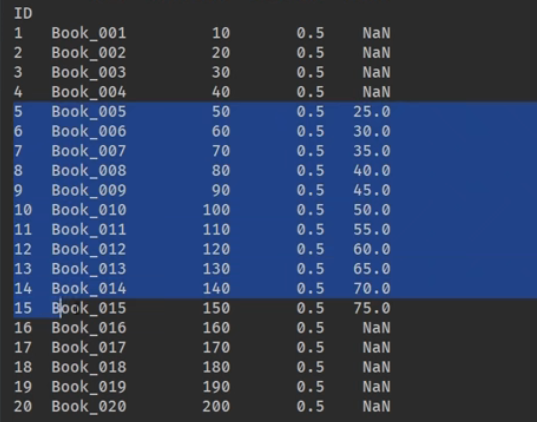Click the 0.5 value in Book_003 row

(x=310, y=72)
